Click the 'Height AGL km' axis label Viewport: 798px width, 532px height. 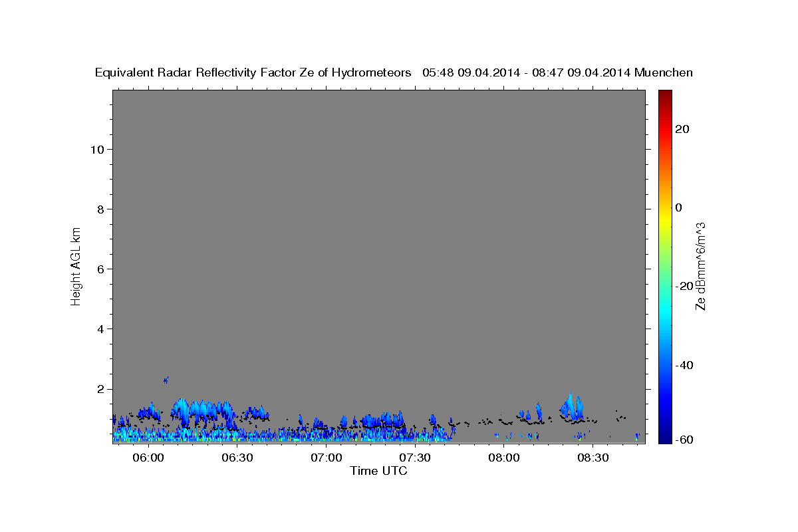(76, 265)
